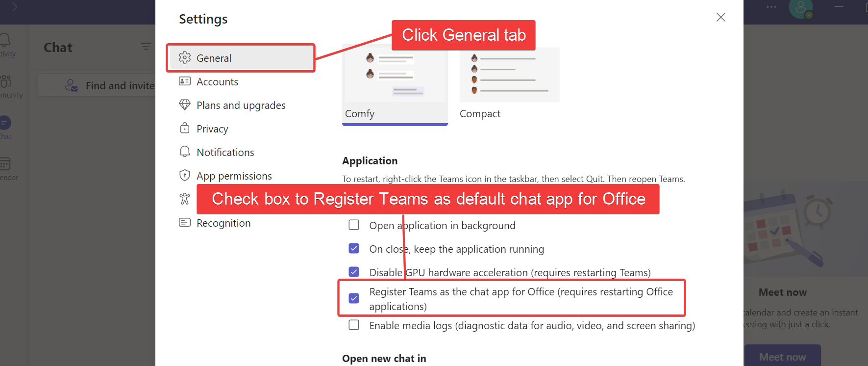Close the Settings dialog
This screenshot has width=868, height=366.
pyautogui.click(x=721, y=17)
